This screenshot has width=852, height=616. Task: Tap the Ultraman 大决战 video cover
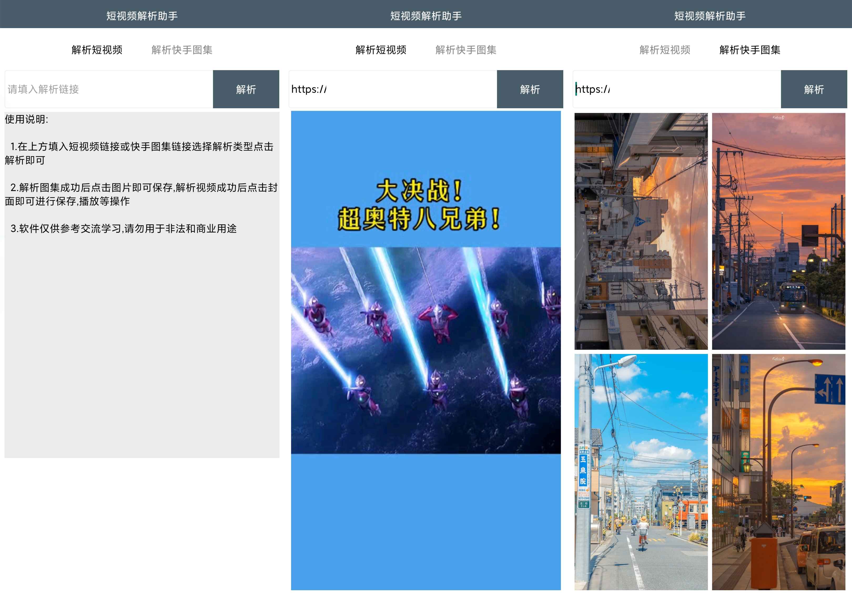pos(426,350)
